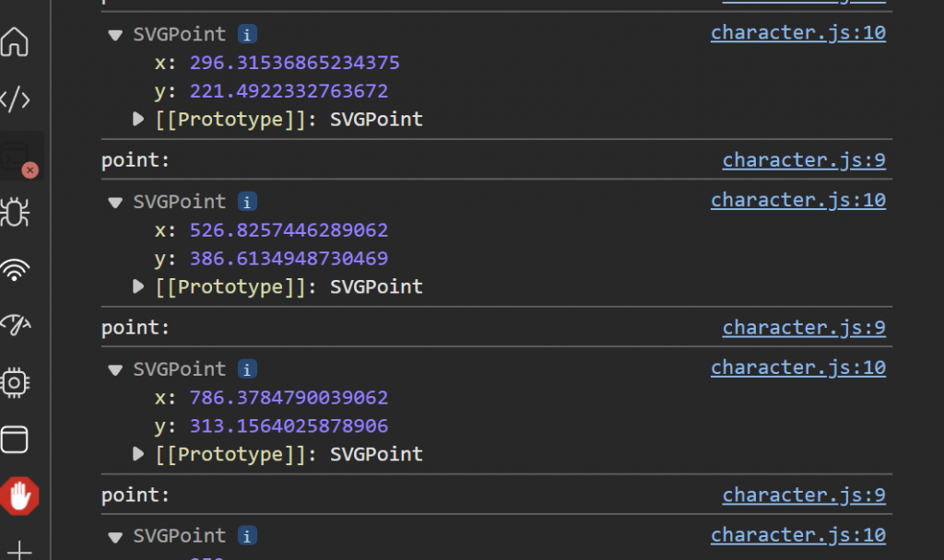The width and height of the screenshot is (944, 560).
Task: Click info badge beside SVGPoint x 786.378
Action: (x=247, y=368)
